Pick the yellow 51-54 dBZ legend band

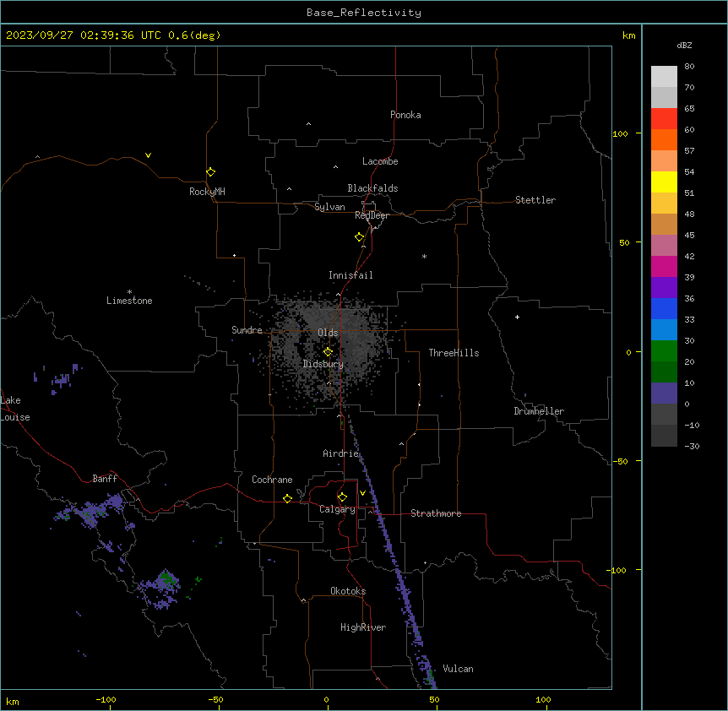(x=664, y=182)
